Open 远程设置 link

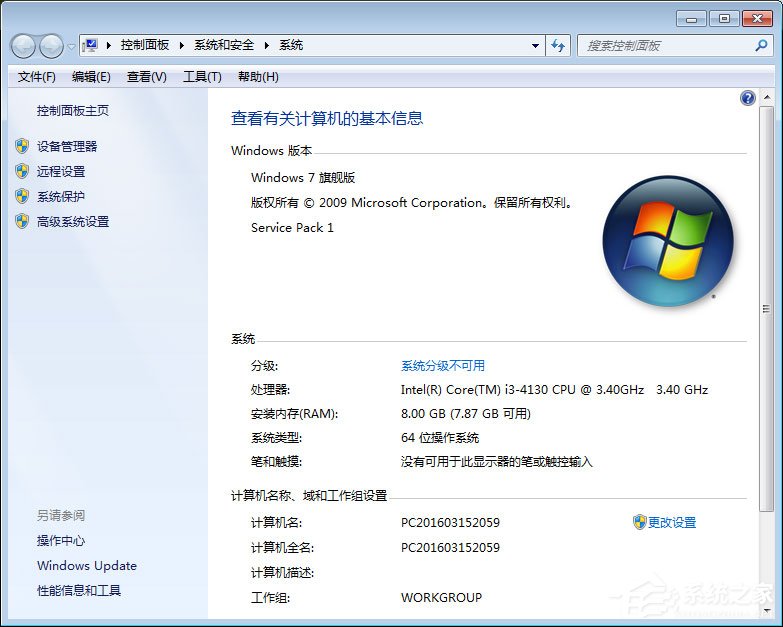coord(61,172)
